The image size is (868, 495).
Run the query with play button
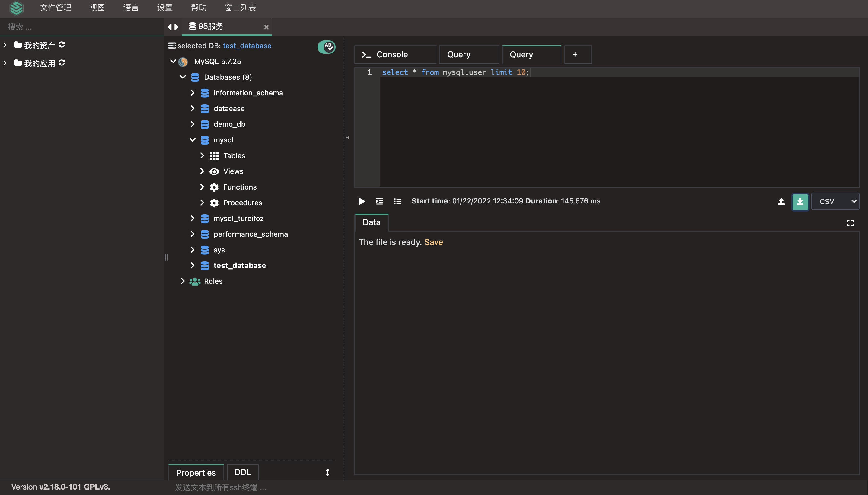[x=361, y=201]
